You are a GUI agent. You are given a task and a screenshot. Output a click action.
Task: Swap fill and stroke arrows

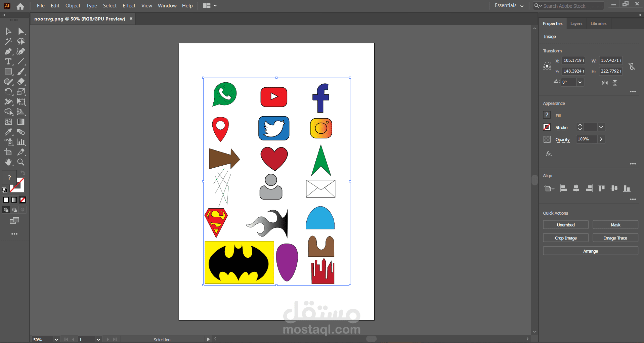[x=23, y=173]
